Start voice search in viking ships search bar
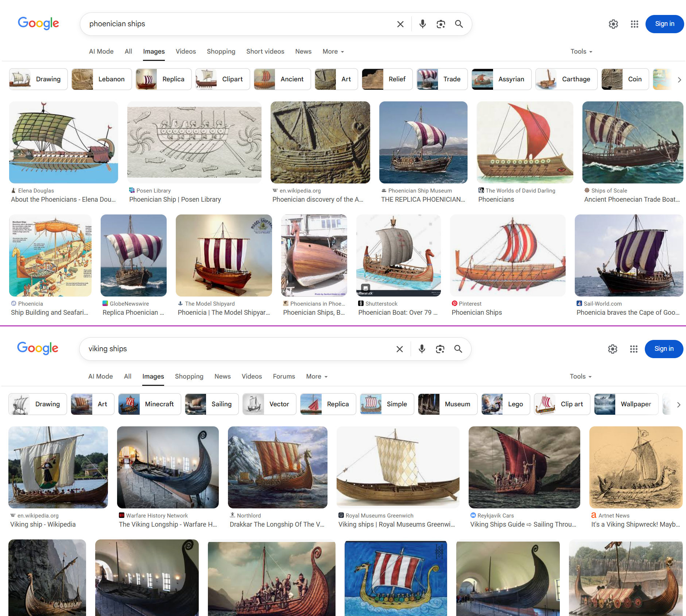The image size is (686, 616). [422, 349]
